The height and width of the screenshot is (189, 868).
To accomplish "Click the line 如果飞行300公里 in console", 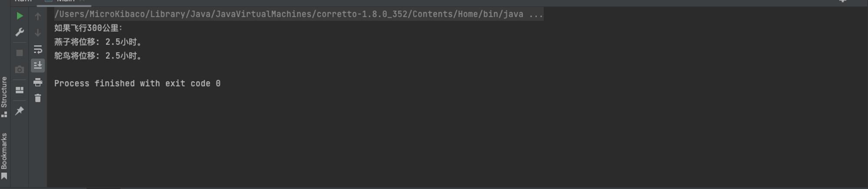I will click(89, 28).
